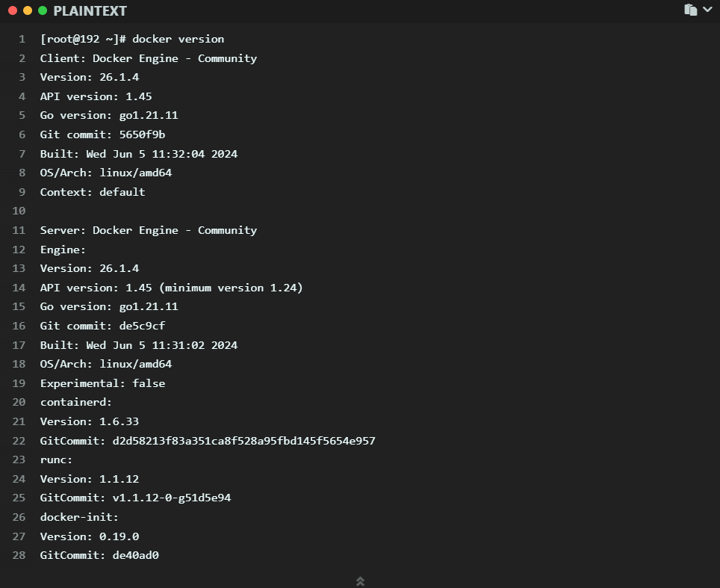720x588 pixels.
Task: Click the 'Experimental: false' line
Action: click(x=102, y=383)
